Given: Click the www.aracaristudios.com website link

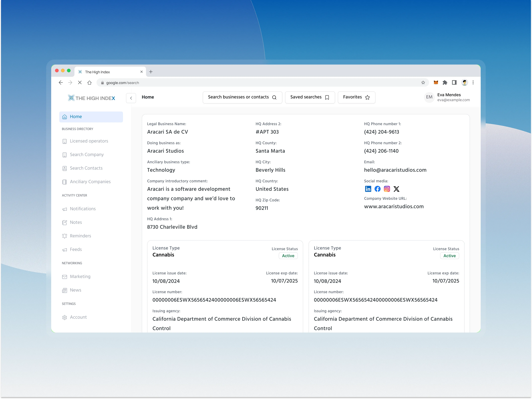Looking at the screenshot, I should (394, 207).
